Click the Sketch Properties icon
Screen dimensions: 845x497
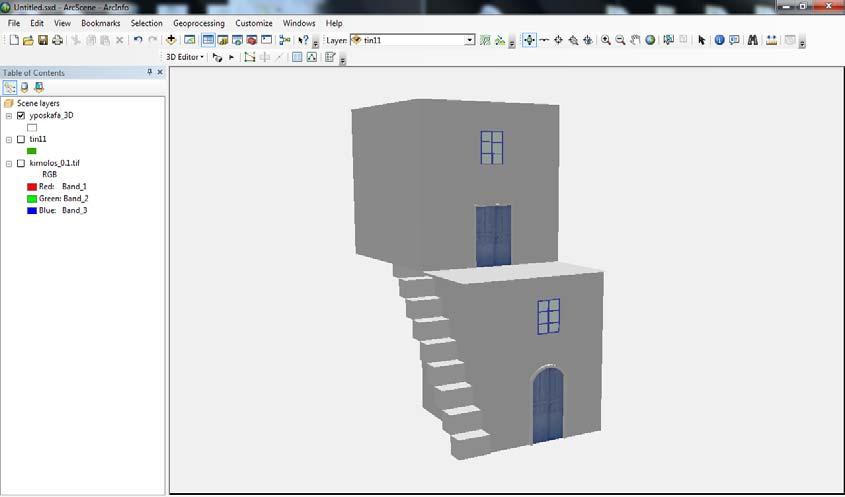pos(311,57)
